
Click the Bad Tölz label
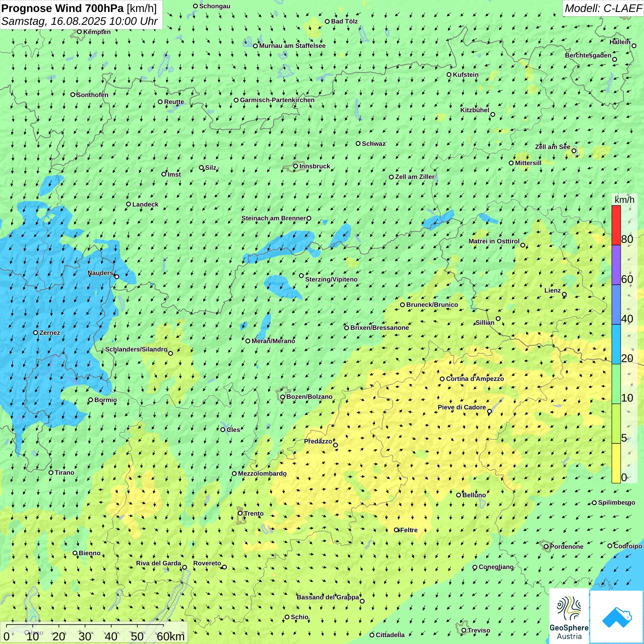345,21
